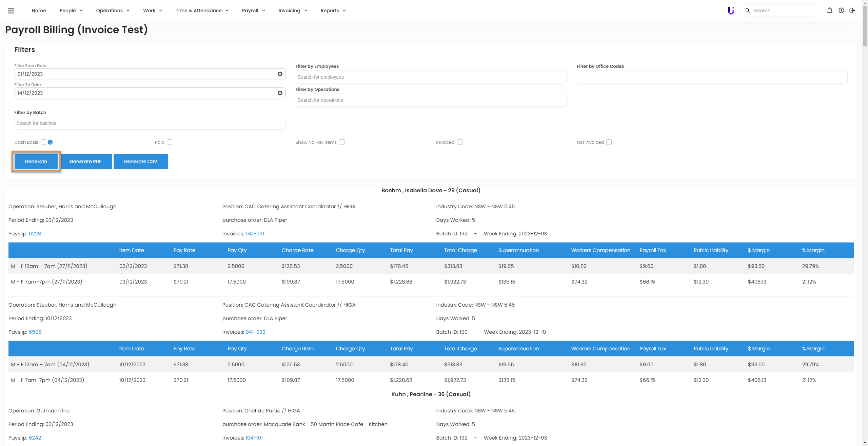868x446 pixels.
Task: Go to the Home menu item
Action: (39, 11)
